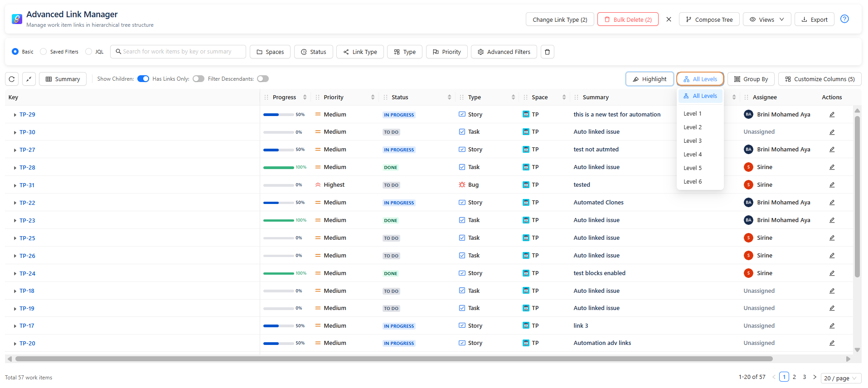This screenshot has height=388, width=868.
Task: Open the TP-22 work item link
Action: [x=27, y=203]
